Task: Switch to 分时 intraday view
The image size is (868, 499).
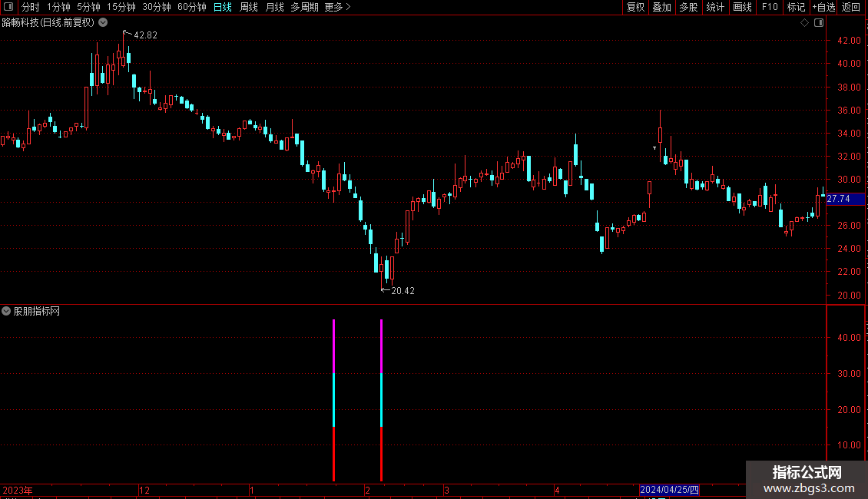Action: point(31,7)
